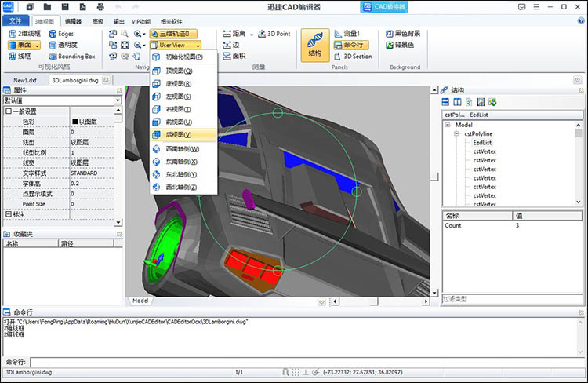588x383 pixels.
Task: Click the help question mark icon
Action: [581, 21]
